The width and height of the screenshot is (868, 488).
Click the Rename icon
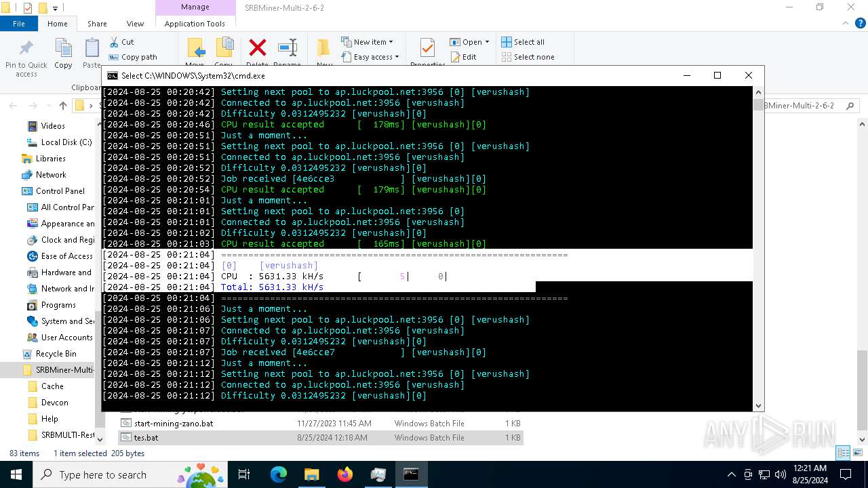click(288, 47)
